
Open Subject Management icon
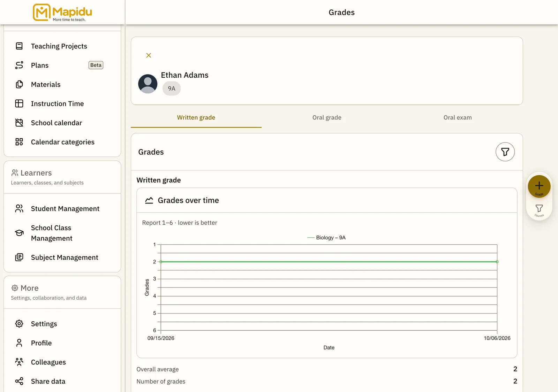[19, 257]
